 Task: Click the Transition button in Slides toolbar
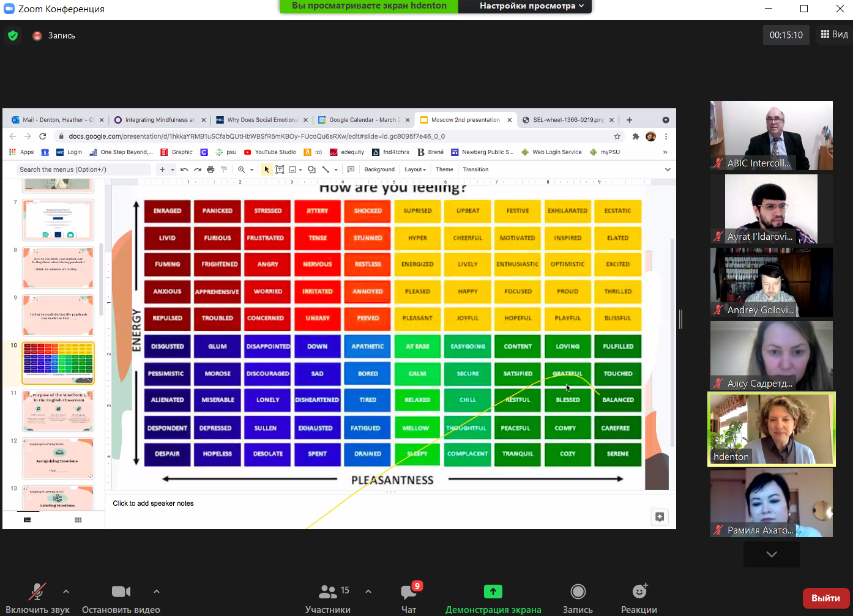(475, 169)
